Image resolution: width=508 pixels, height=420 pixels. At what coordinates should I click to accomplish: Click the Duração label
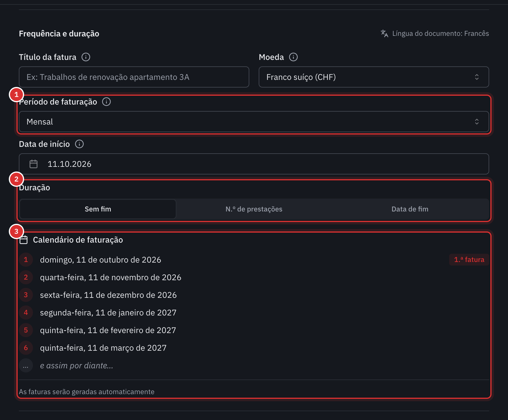(34, 187)
